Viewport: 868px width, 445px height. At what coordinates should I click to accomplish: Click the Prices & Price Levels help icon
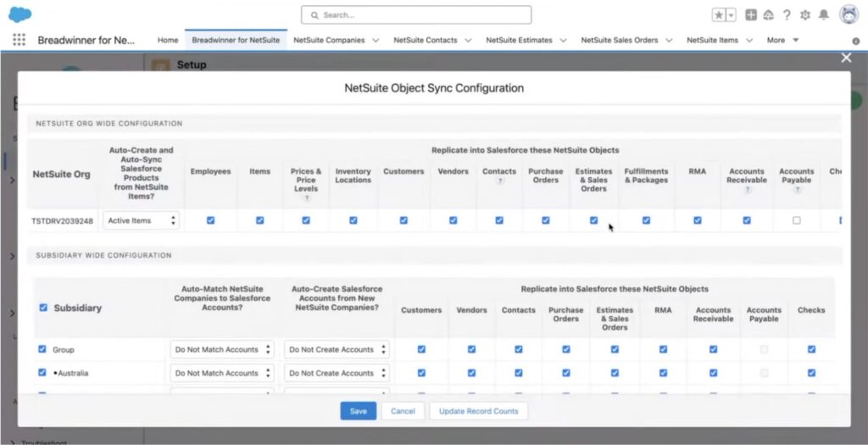[x=306, y=197]
